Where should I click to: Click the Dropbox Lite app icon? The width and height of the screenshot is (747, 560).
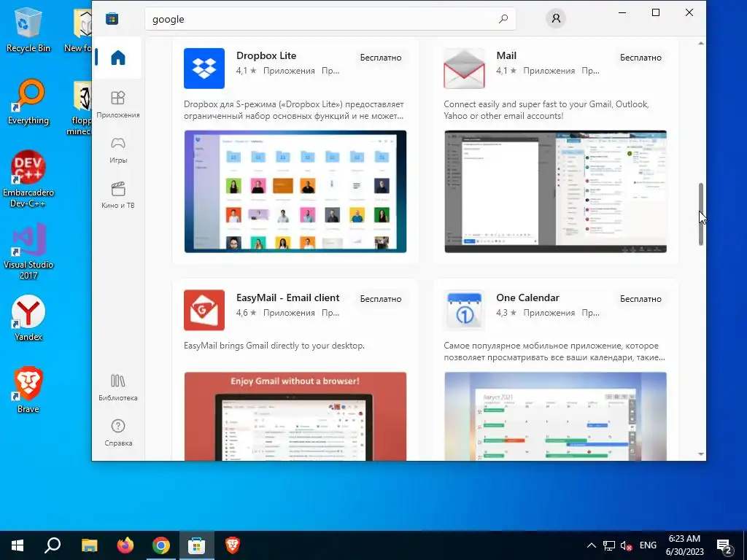pos(204,68)
